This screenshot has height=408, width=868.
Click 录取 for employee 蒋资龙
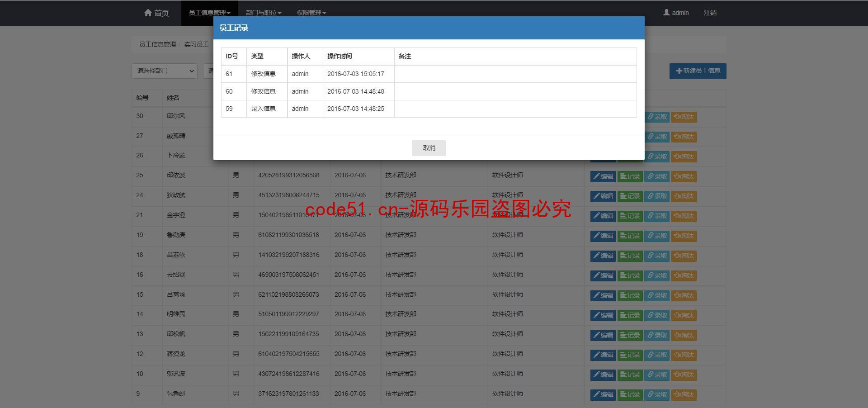click(x=657, y=355)
